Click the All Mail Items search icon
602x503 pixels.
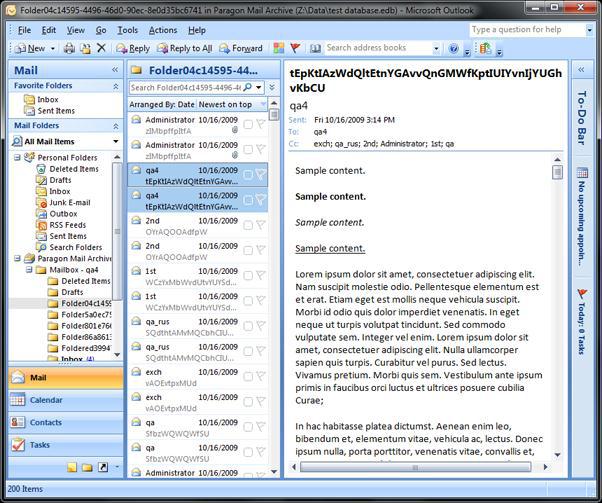pyautogui.click(x=17, y=141)
